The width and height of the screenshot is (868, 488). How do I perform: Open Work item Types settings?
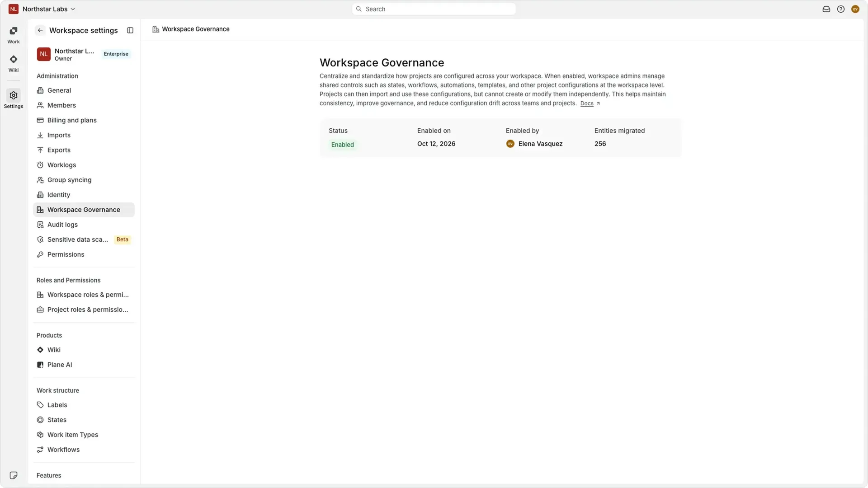pos(84,435)
